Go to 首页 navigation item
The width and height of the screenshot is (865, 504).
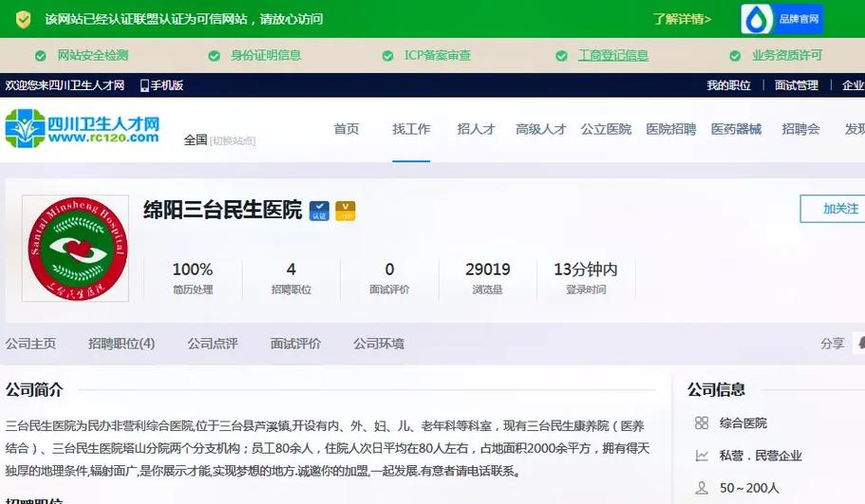347,129
